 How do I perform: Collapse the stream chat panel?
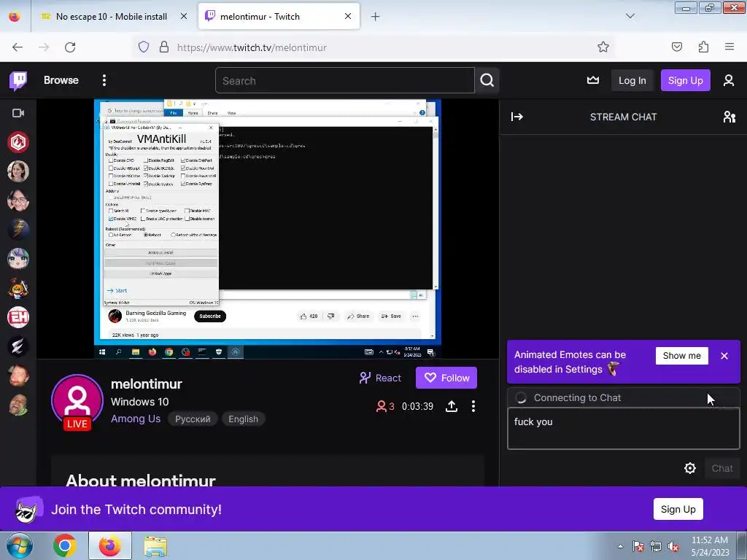[517, 117]
